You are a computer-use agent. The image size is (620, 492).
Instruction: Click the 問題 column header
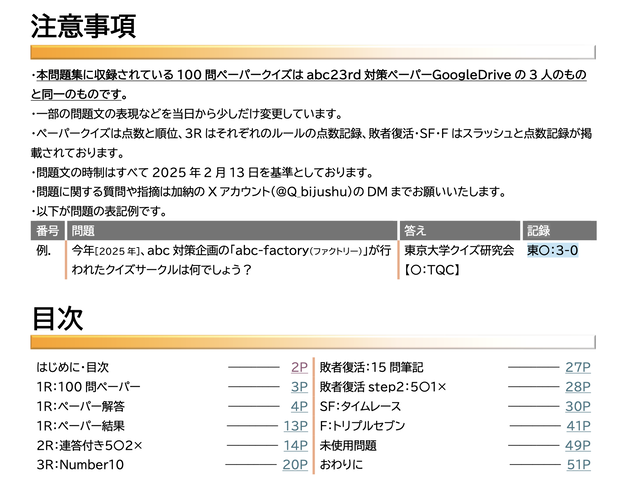pyautogui.click(x=232, y=231)
